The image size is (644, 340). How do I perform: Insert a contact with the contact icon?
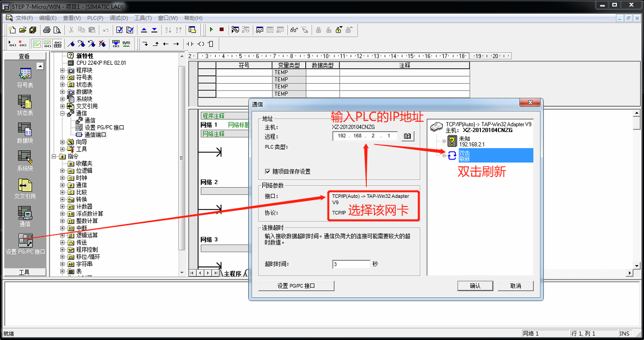pos(190,44)
